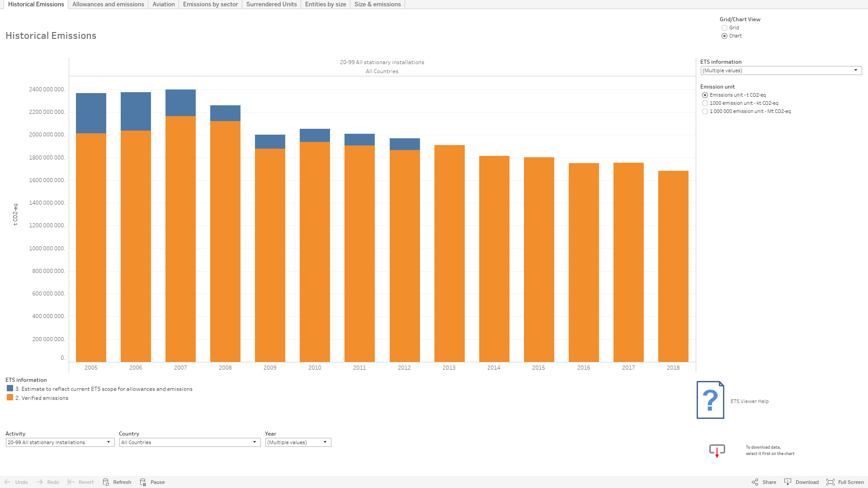Click the orange Verified emissions legend swatch
Screen dimensions: 868x488
[10, 398]
